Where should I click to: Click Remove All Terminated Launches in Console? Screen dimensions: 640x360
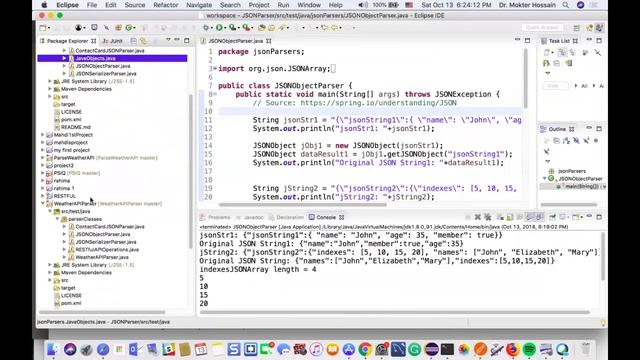[x=487, y=217]
